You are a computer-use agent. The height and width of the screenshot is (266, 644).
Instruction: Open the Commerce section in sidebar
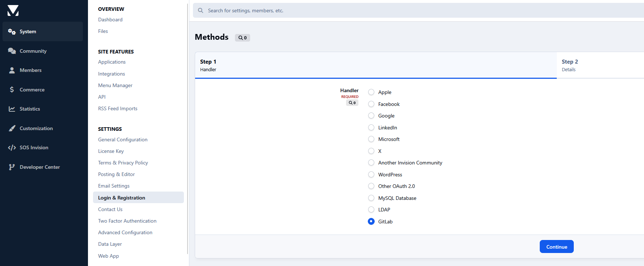pyautogui.click(x=43, y=90)
